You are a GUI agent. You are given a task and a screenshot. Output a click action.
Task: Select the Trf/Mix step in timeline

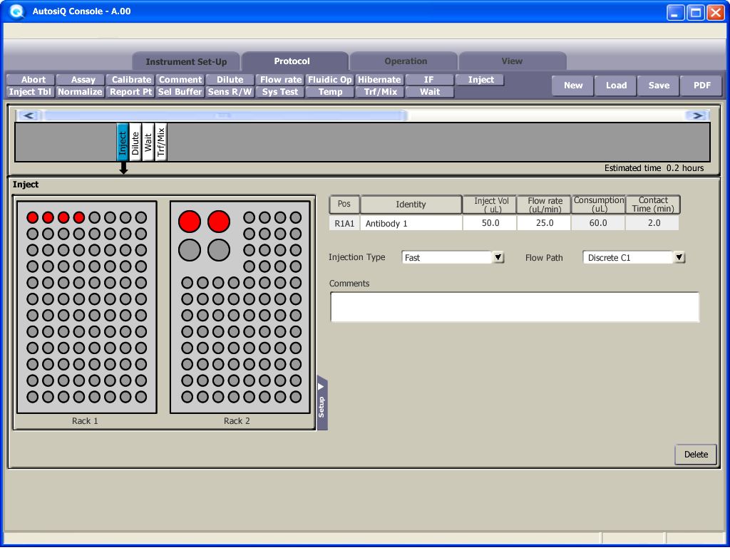coord(161,142)
